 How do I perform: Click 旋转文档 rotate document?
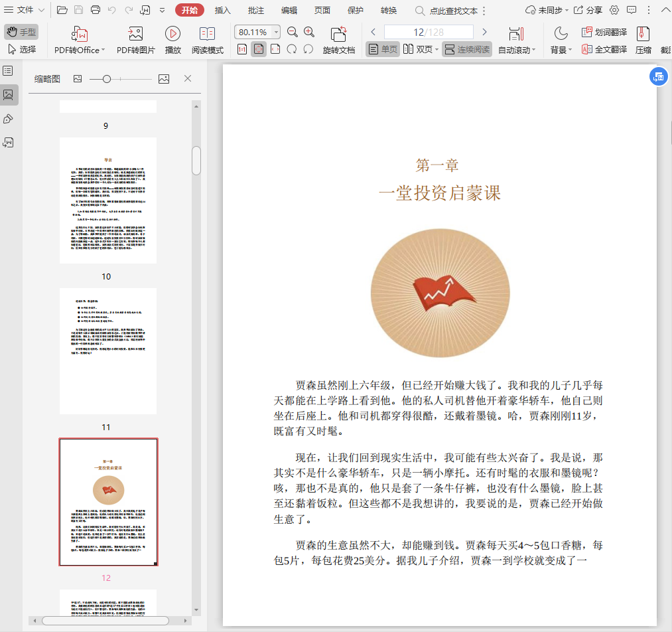click(x=339, y=40)
